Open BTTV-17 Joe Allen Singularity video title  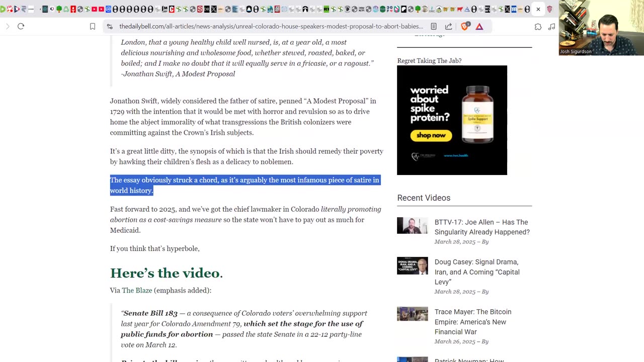point(482,227)
